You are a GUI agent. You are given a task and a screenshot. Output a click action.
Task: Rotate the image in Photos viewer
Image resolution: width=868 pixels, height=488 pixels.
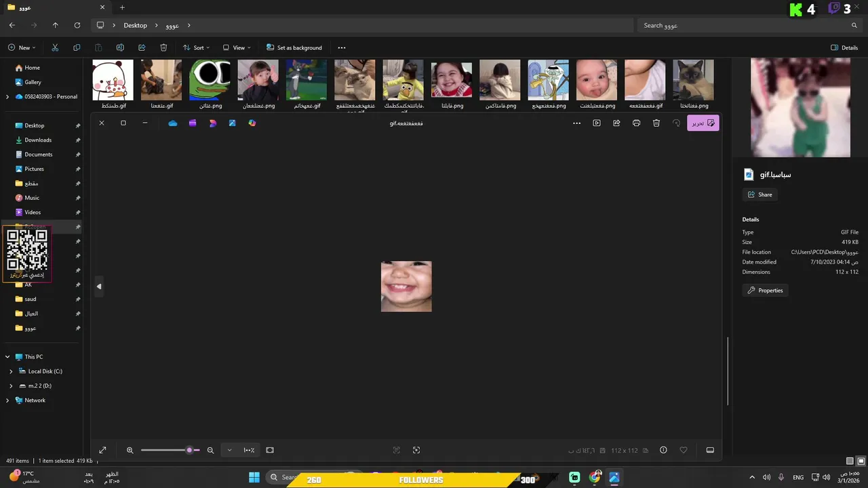click(676, 123)
